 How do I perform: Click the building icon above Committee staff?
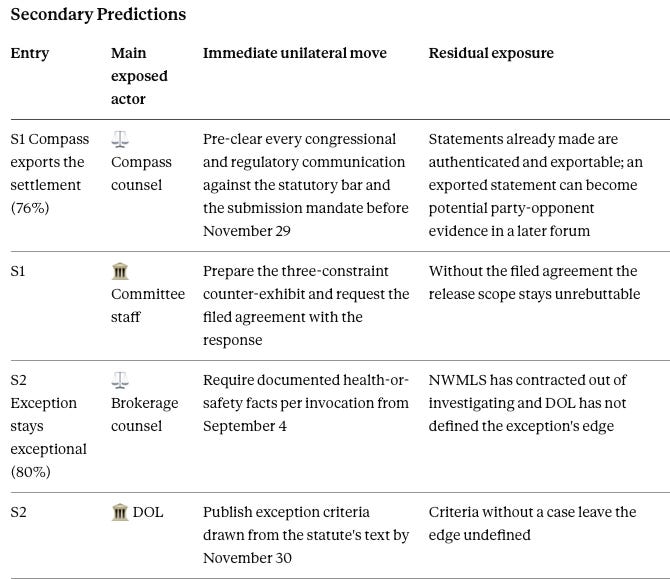[120, 271]
